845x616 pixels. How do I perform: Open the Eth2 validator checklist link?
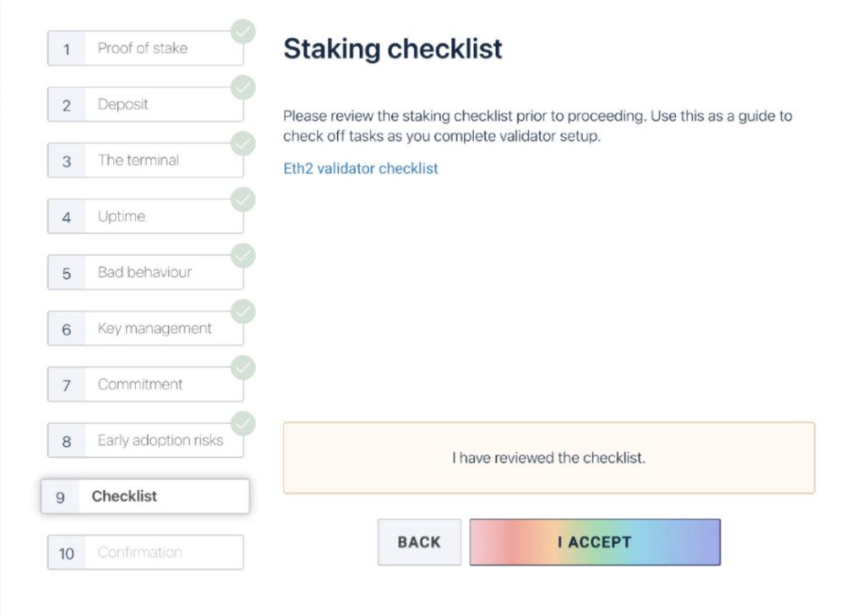[x=360, y=168]
